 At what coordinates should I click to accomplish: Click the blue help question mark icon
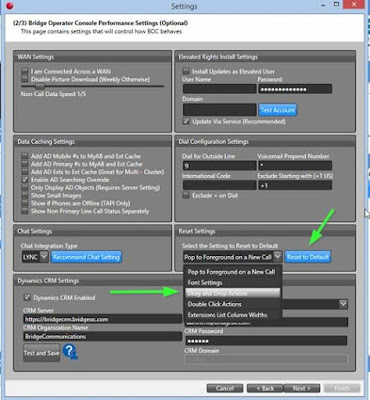tap(70, 352)
